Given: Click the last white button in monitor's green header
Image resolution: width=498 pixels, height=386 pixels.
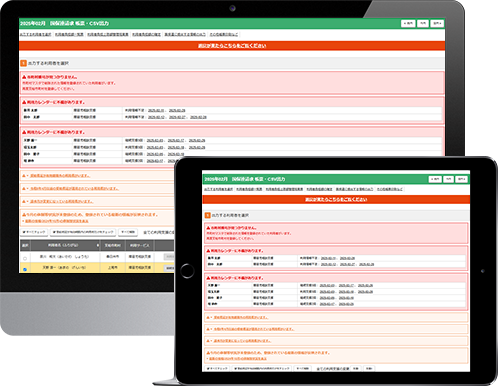Looking at the screenshot, I should pyautogui.click(x=437, y=23).
